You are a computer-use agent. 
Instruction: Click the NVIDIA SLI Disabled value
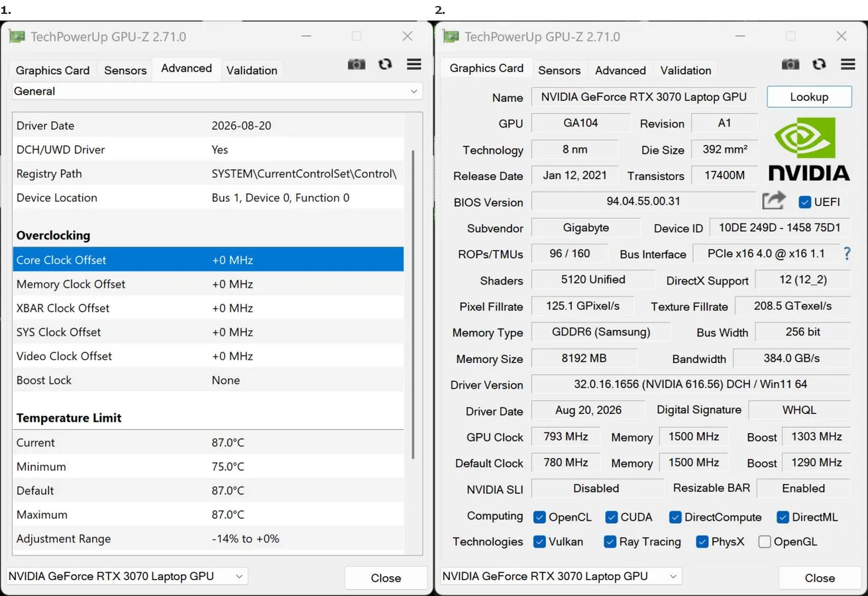pos(596,488)
